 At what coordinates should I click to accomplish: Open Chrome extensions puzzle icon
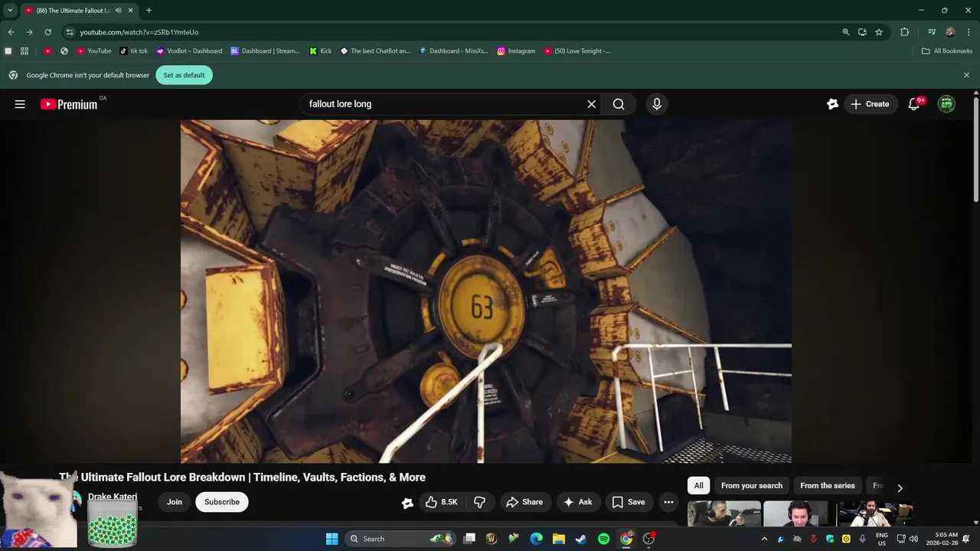(x=904, y=32)
